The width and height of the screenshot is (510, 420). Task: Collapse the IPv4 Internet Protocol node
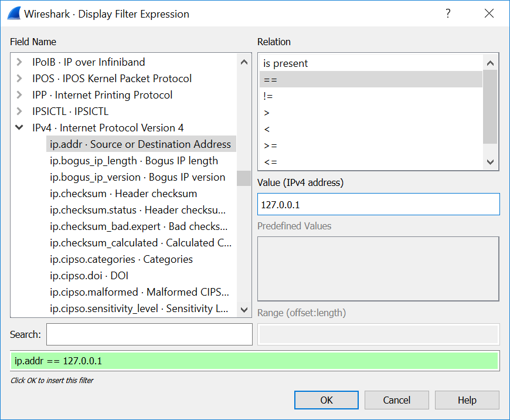(20, 128)
